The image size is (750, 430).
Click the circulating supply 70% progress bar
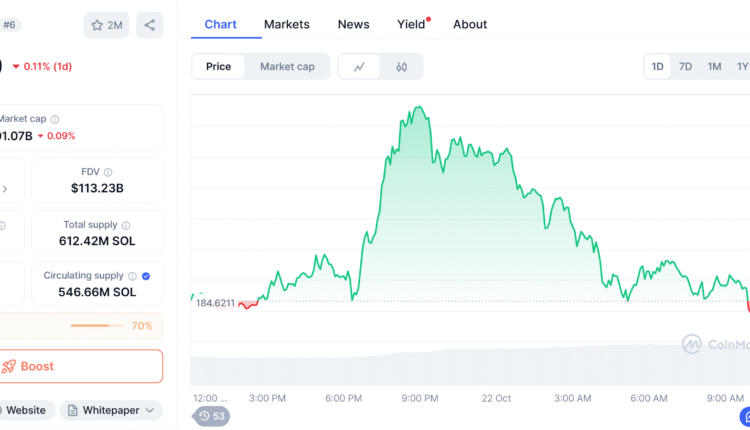click(90, 326)
